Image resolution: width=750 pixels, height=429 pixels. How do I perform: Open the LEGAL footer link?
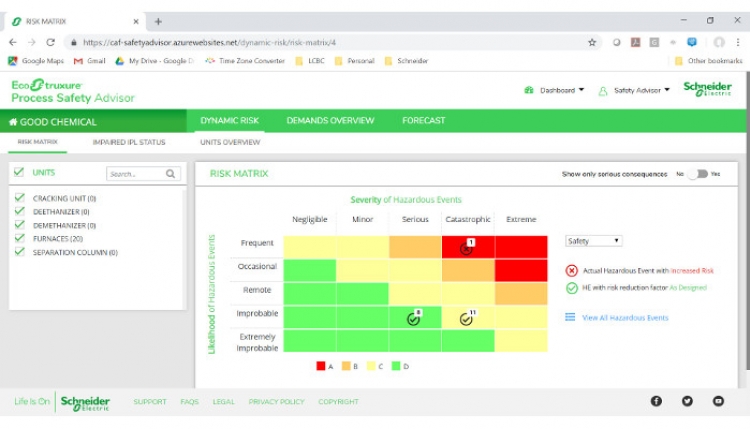223,402
